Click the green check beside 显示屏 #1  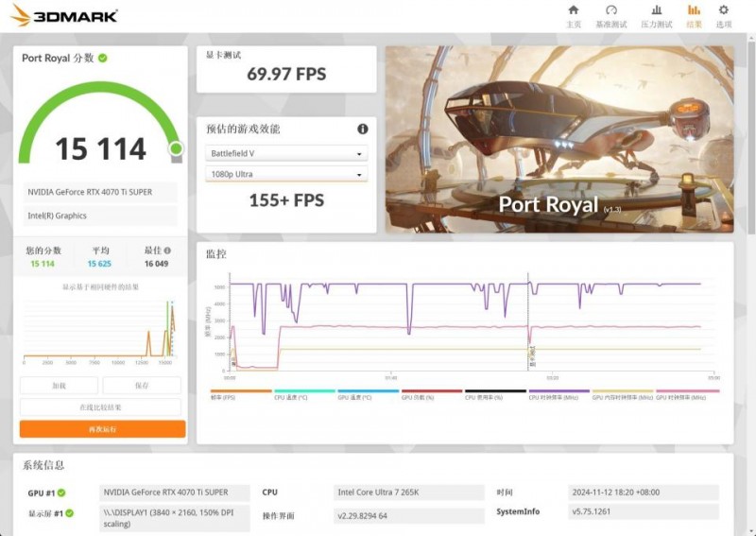[69, 513]
